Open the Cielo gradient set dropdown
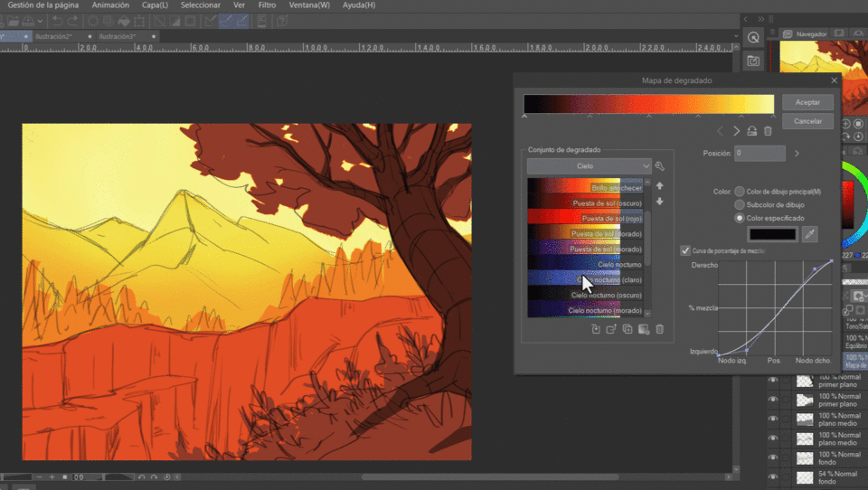Image resolution: width=868 pixels, height=490 pixels. tap(589, 166)
